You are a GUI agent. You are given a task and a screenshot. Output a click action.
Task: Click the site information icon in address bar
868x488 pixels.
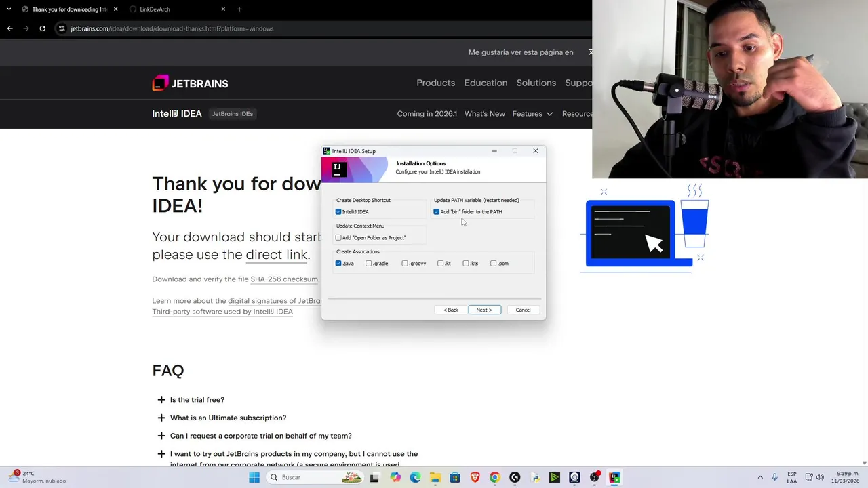click(x=62, y=28)
